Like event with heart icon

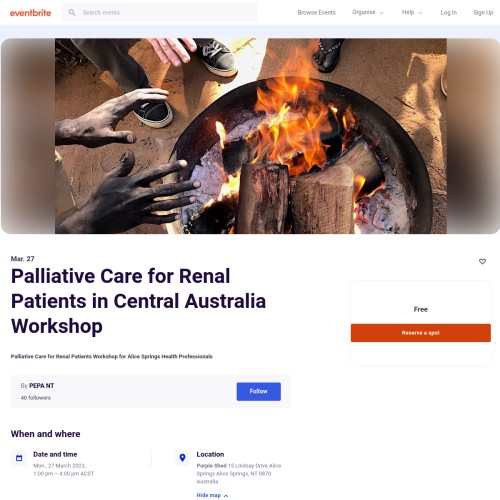coord(482,261)
